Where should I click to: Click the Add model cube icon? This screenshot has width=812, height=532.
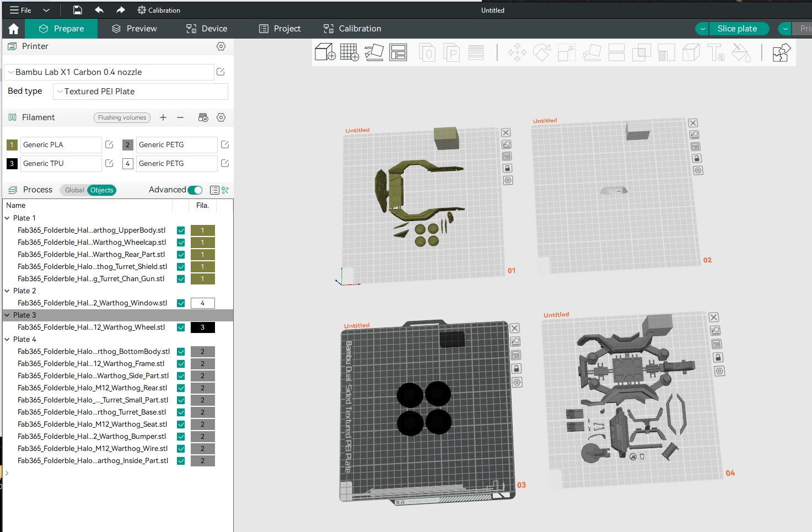(325, 52)
